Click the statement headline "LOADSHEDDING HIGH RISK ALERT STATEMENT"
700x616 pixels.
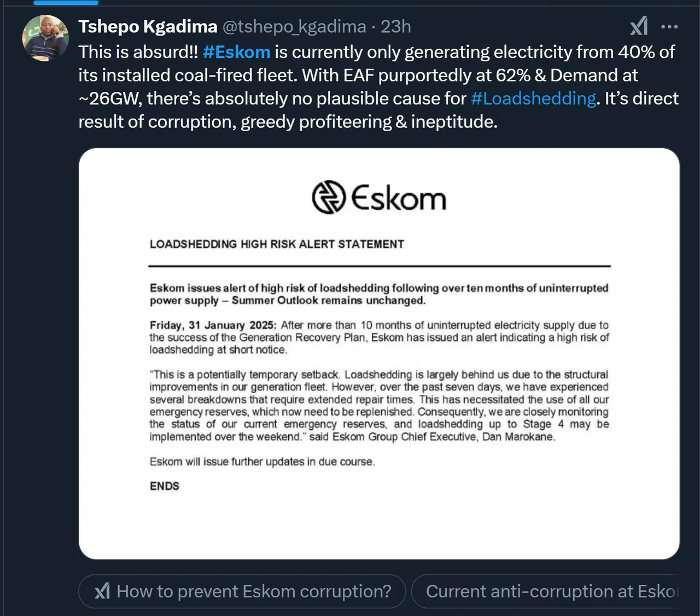pos(277,244)
